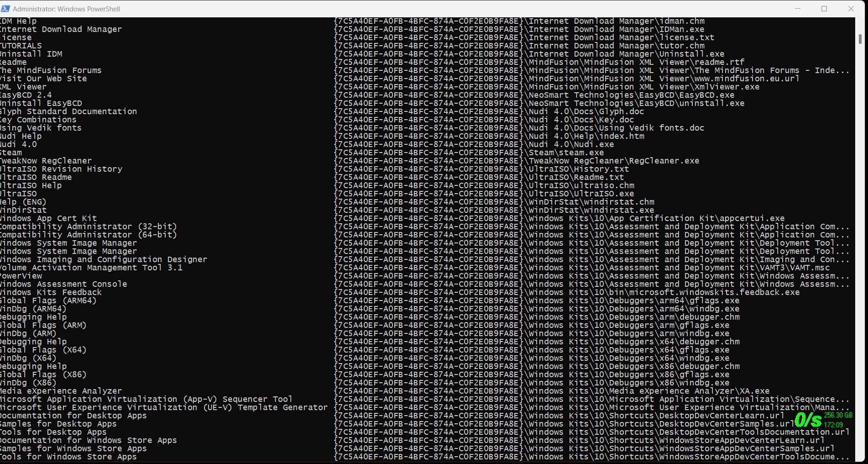Click the vertical scrollbar thumb
The width and height of the screenshot is (868, 464).
coord(860,39)
